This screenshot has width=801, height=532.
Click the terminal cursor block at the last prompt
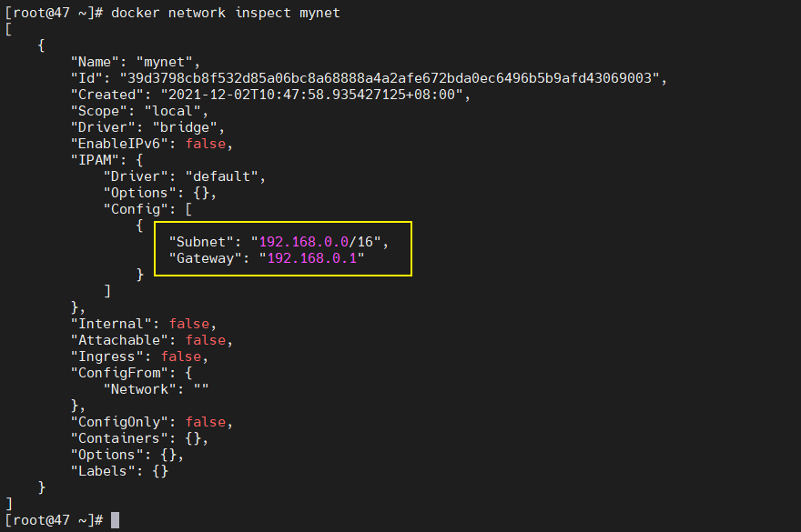pos(115,520)
